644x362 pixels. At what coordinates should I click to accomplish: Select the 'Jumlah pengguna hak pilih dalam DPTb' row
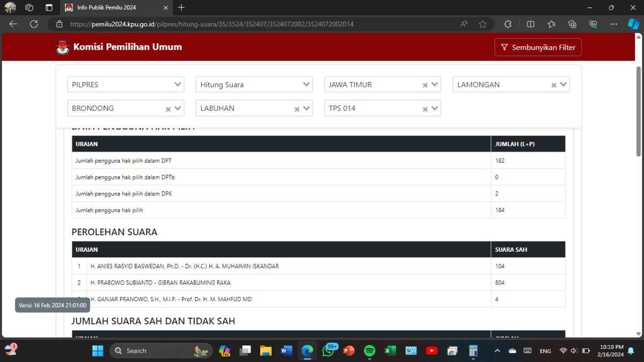pyautogui.click(x=318, y=177)
